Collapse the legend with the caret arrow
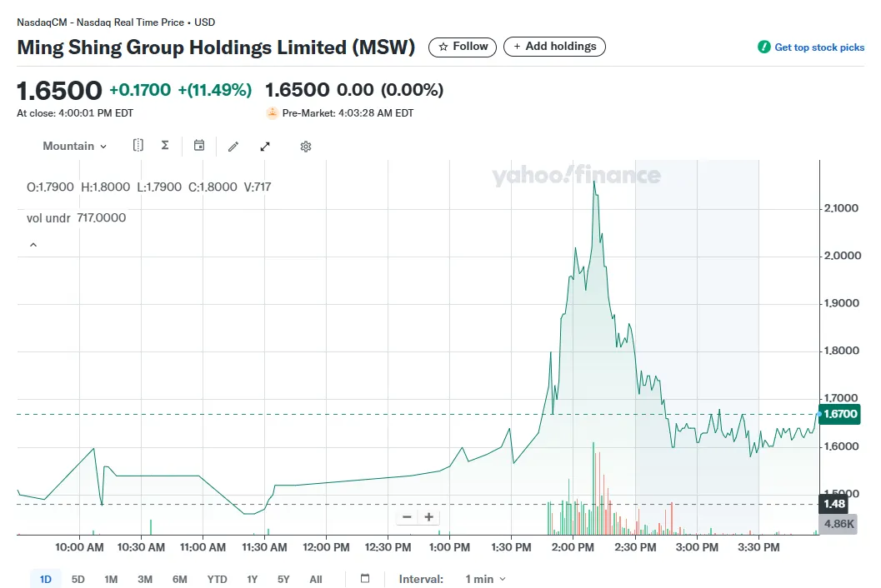The width and height of the screenshot is (881, 588). [33, 246]
